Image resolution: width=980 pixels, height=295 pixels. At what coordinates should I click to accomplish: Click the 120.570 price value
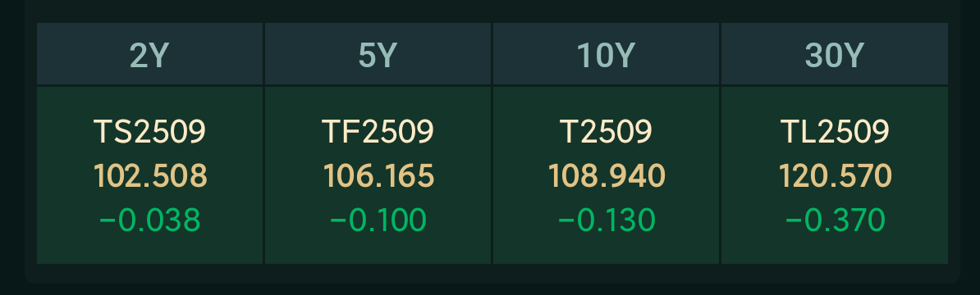pyautogui.click(x=835, y=176)
